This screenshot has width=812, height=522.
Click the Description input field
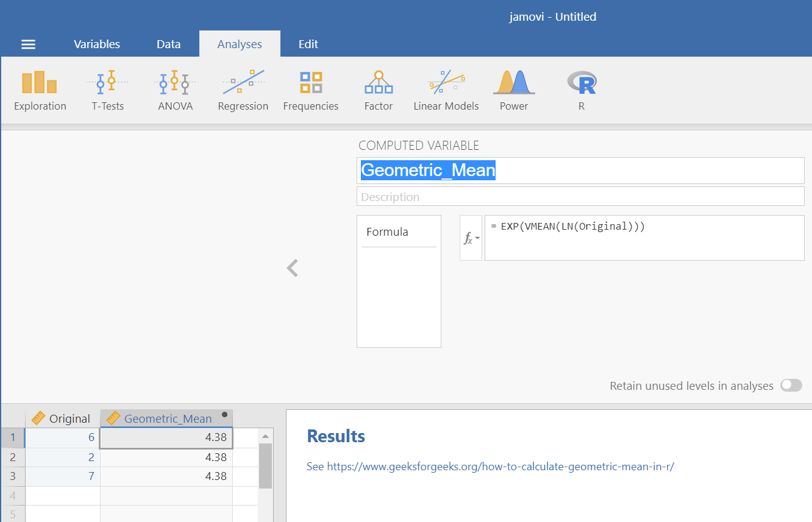click(580, 197)
